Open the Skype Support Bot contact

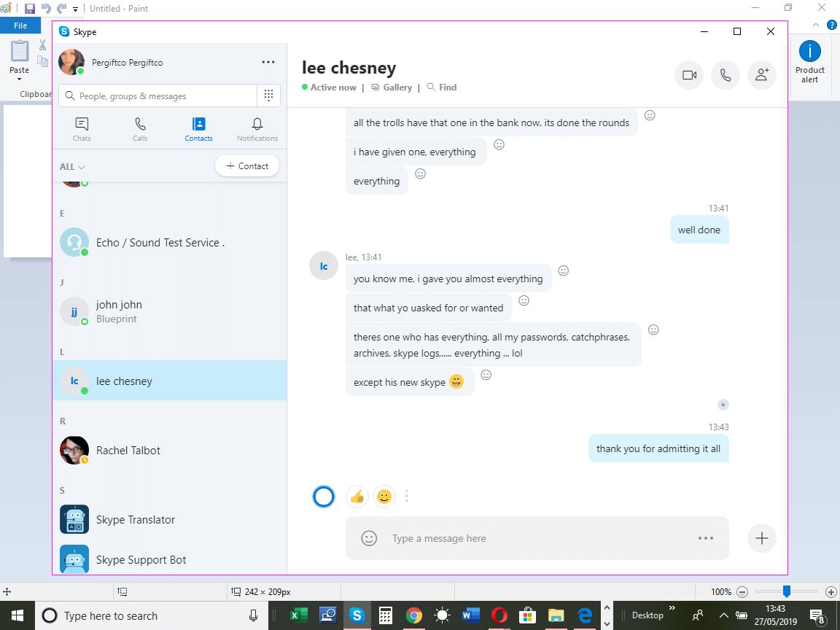pyautogui.click(x=169, y=559)
